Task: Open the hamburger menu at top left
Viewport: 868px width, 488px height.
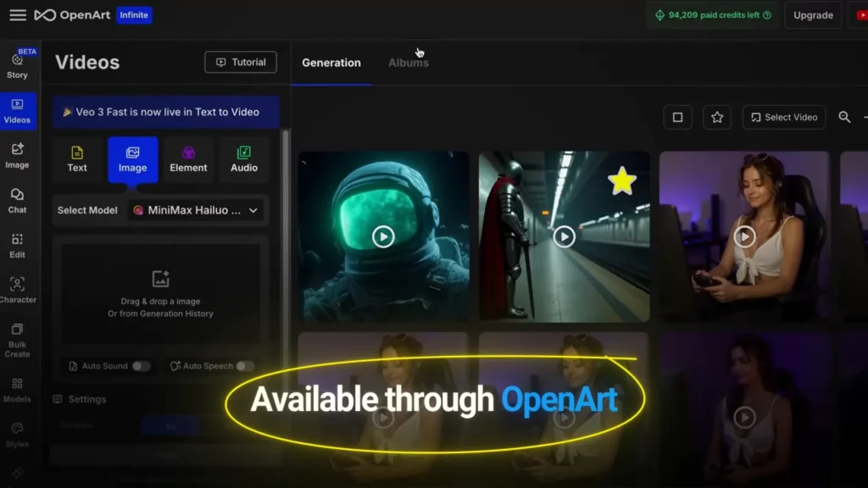Action: [x=18, y=14]
